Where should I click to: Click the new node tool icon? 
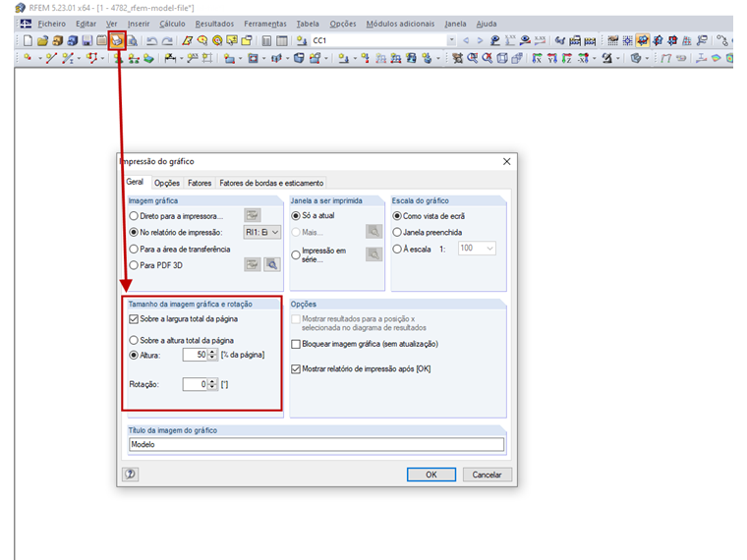(28, 58)
